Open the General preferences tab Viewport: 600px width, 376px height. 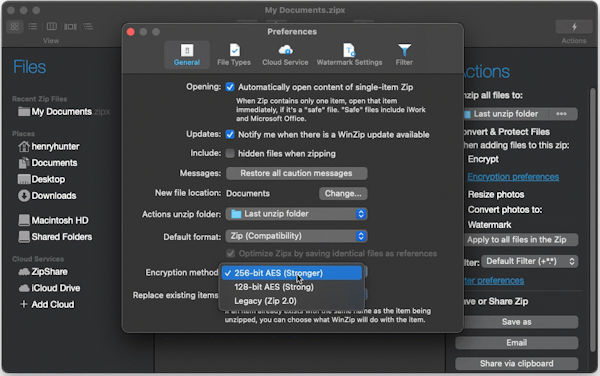[186, 55]
